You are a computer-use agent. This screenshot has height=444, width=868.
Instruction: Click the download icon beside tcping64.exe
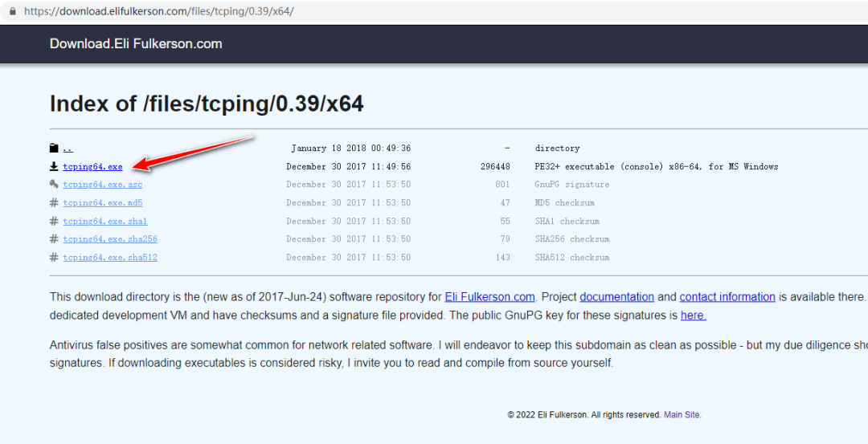click(x=54, y=166)
